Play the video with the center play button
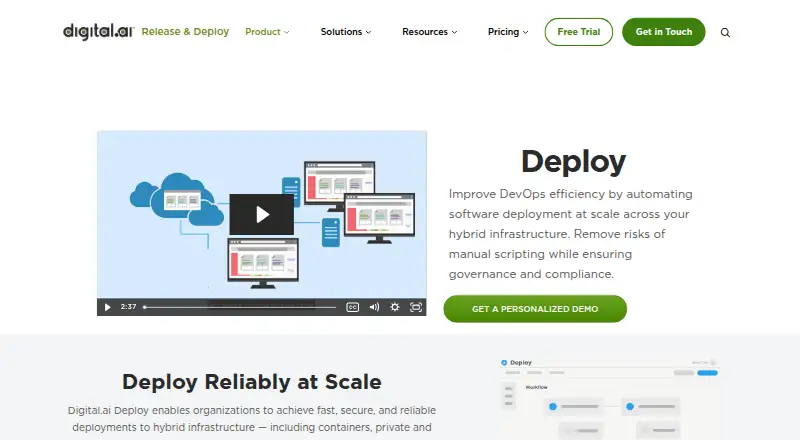The width and height of the screenshot is (800, 440). [x=262, y=214]
